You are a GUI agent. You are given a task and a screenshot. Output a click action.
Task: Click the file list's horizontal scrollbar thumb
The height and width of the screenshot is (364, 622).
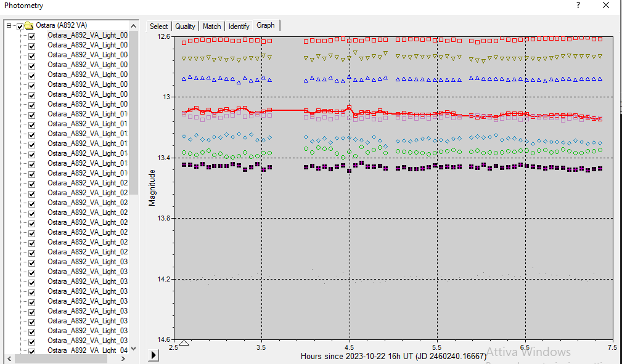click(60, 359)
